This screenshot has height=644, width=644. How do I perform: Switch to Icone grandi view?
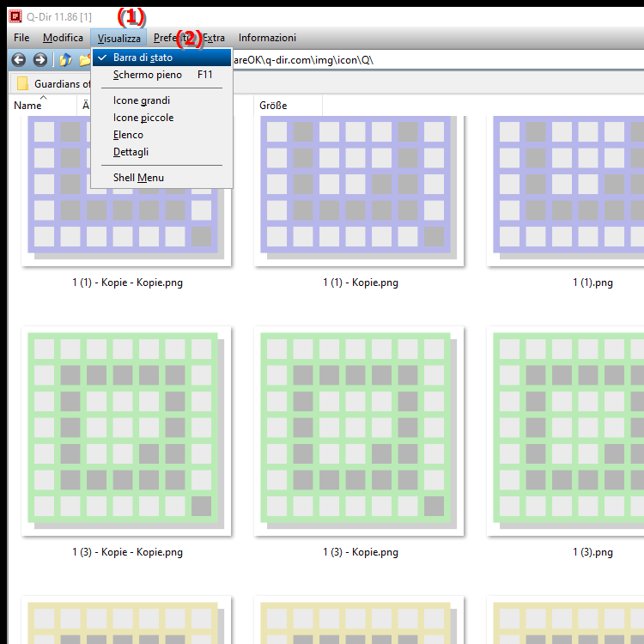click(142, 100)
